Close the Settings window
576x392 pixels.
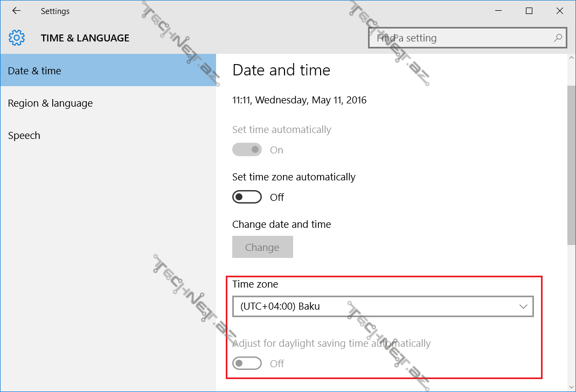click(x=560, y=11)
